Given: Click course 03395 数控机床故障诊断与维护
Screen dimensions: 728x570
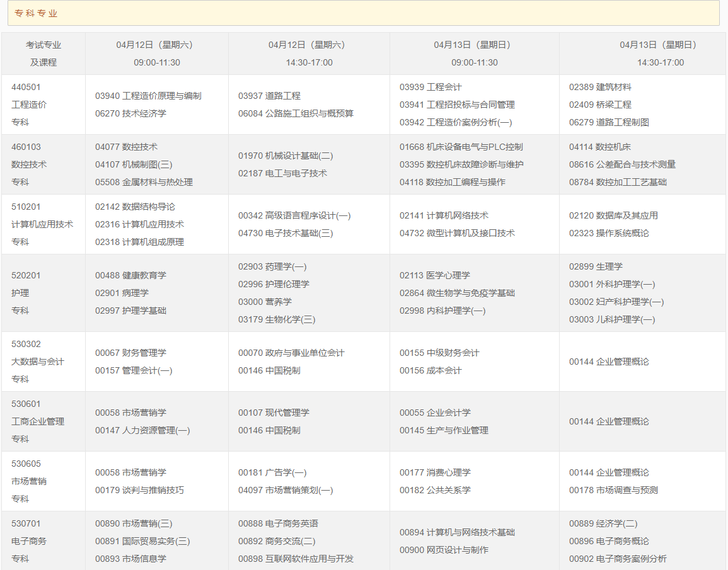Looking at the screenshot, I should click(461, 164).
